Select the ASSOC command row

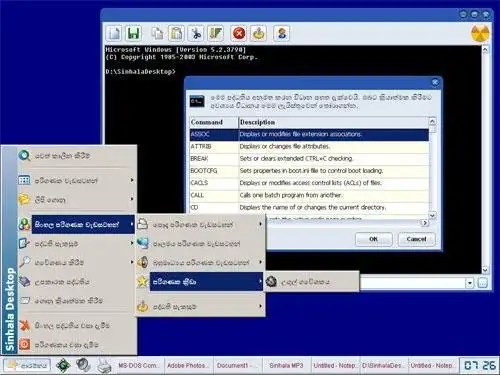pos(309,134)
